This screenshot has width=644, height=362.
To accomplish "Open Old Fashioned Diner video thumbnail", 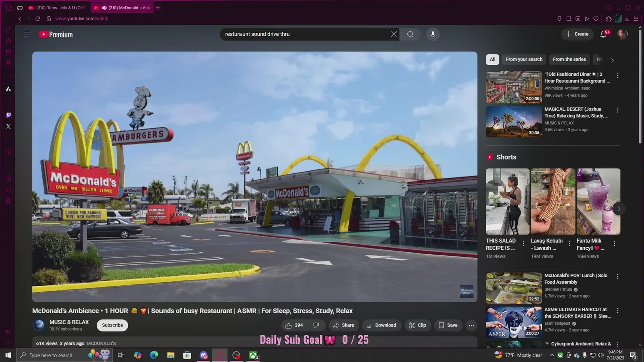I will point(514,87).
